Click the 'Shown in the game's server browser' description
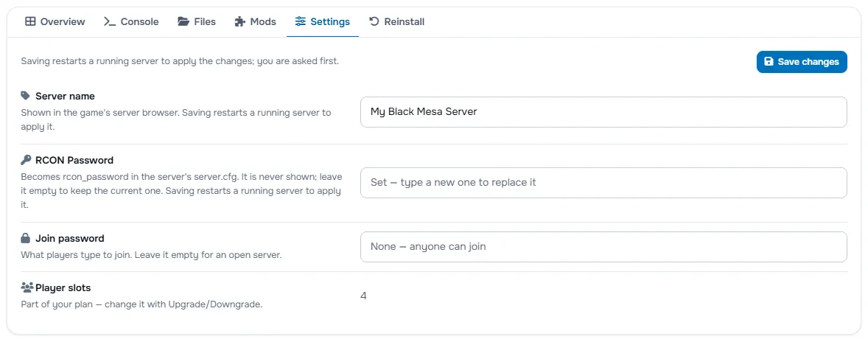Screen dimensions: 868x342 click(x=176, y=119)
